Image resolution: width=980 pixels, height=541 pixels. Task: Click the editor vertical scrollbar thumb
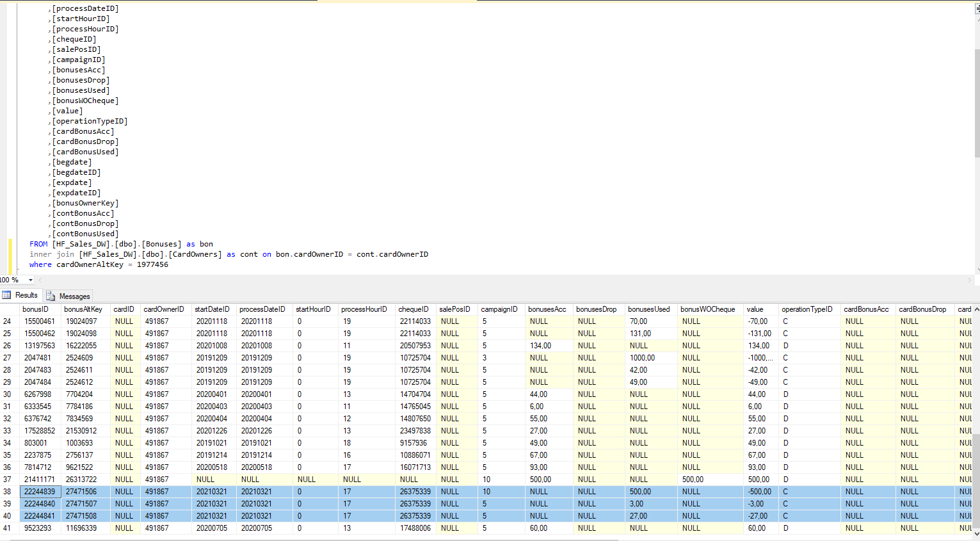pos(976,102)
